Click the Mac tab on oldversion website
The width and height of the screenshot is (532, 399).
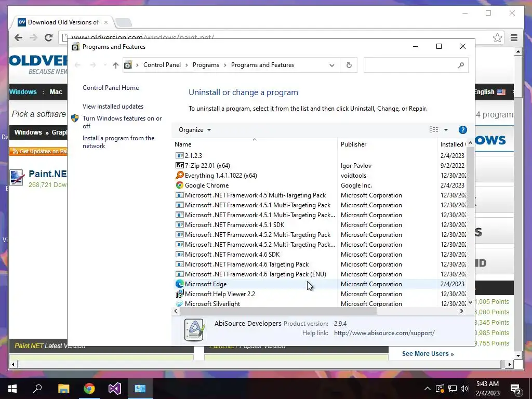tap(56, 91)
